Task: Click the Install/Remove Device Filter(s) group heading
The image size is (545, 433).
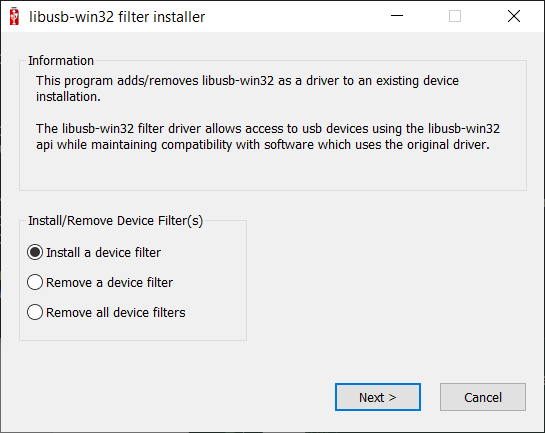Action: (115, 221)
